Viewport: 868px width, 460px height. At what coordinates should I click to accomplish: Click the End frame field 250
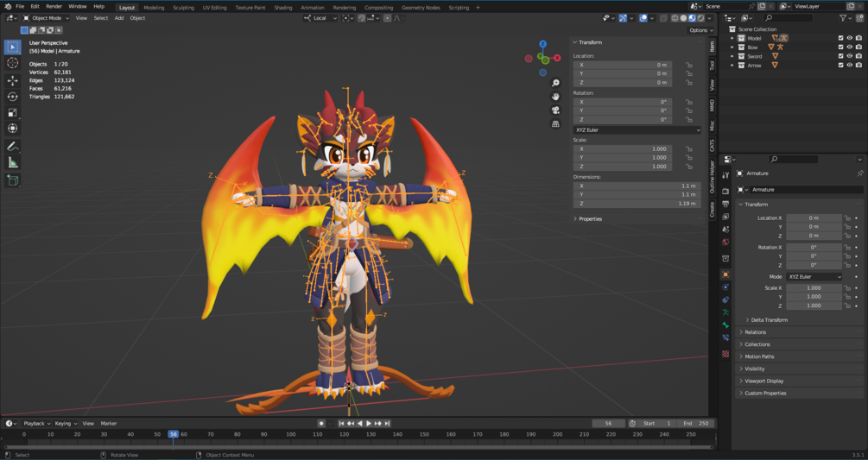click(695, 424)
